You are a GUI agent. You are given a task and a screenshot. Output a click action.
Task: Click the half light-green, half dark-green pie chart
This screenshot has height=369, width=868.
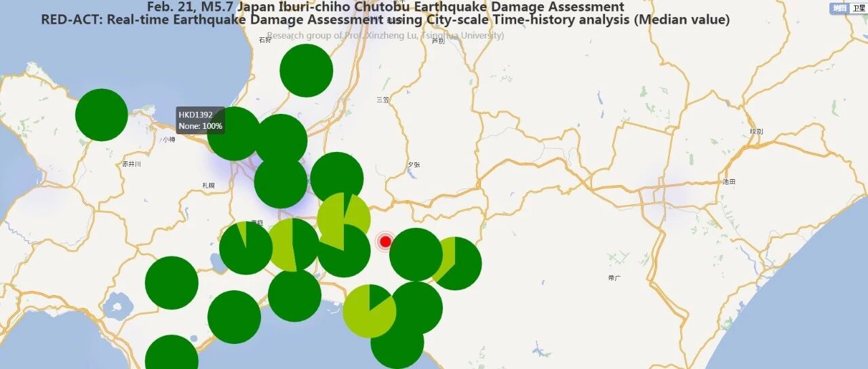click(x=293, y=245)
